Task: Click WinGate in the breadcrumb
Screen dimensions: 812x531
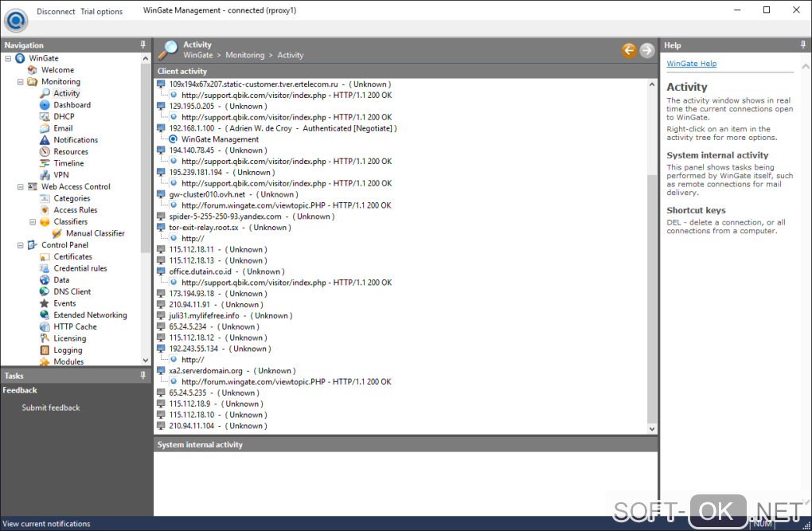Action: click(197, 55)
